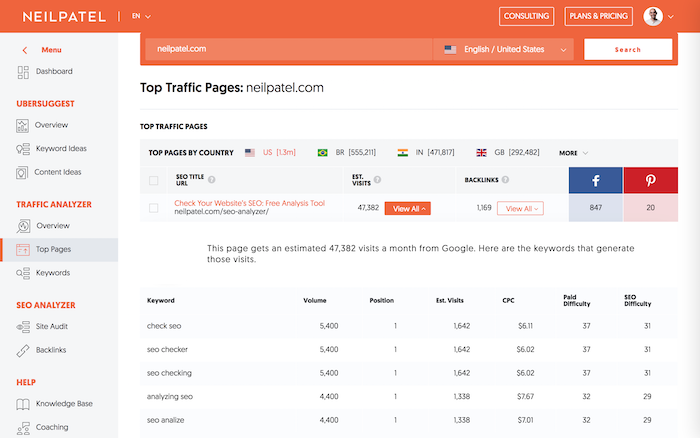This screenshot has height=438, width=700.
Task: Select Dashboard menu item
Action: [54, 71]
